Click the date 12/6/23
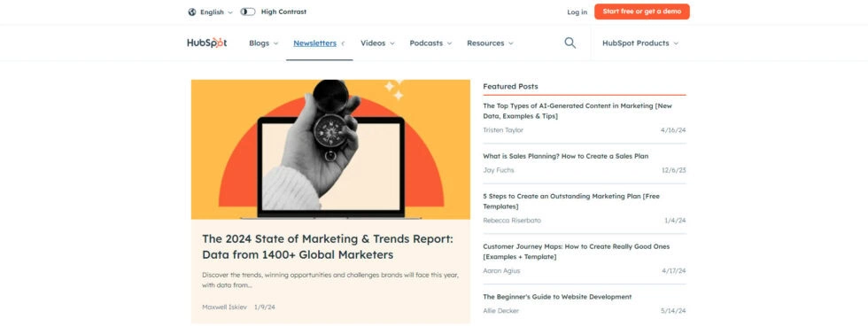The width and height of the screenshot is (868, 327). [674, 169]
